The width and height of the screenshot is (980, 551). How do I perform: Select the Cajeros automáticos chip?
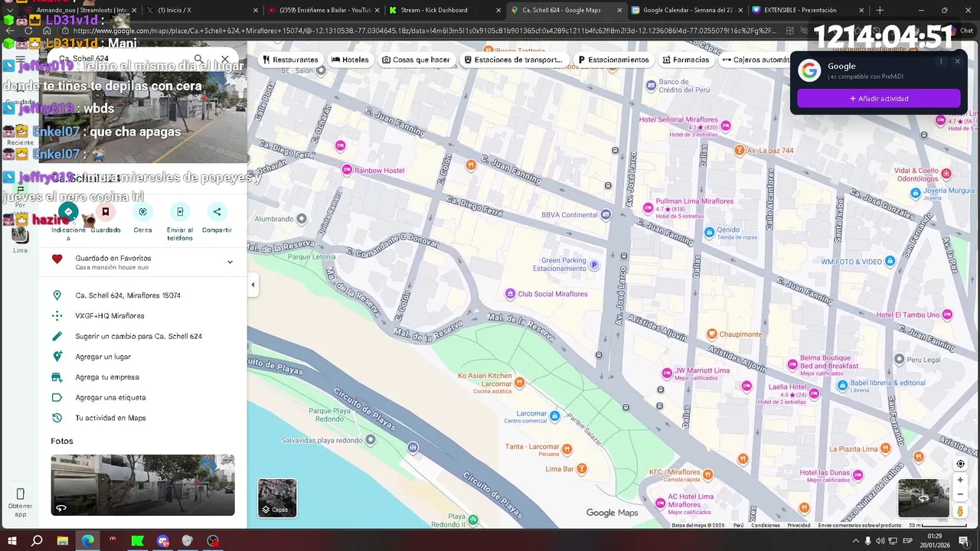pyautogui.click(x=754, y=60)
